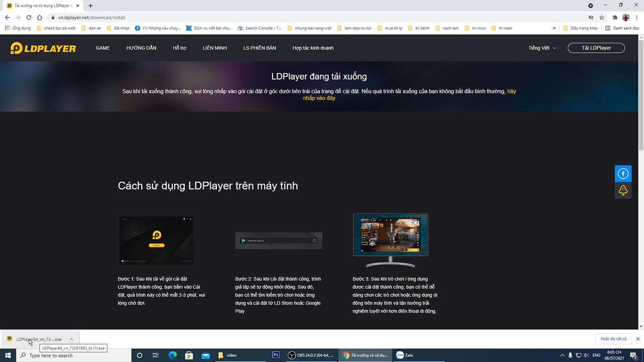
Task: Expand options for downloaded LDPlayer file
Action: click(x=71, y=339)
